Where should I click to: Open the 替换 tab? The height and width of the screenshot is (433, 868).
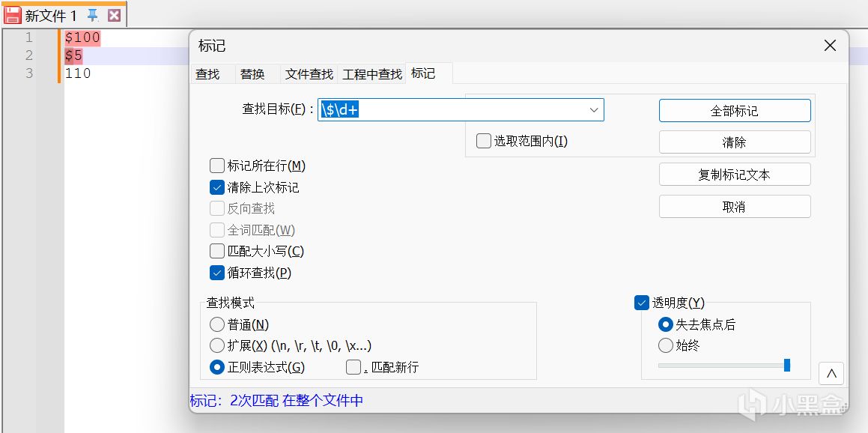[x=252, y=74]
